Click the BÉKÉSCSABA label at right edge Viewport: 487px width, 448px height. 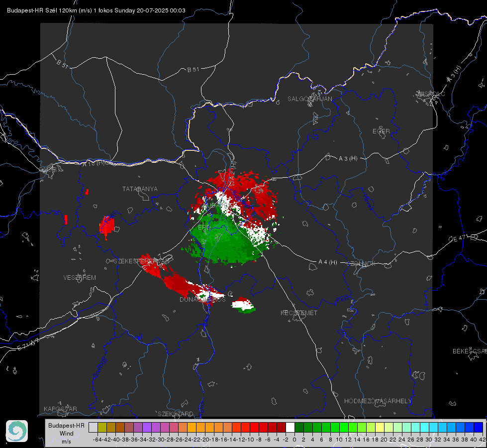point(470,351)
